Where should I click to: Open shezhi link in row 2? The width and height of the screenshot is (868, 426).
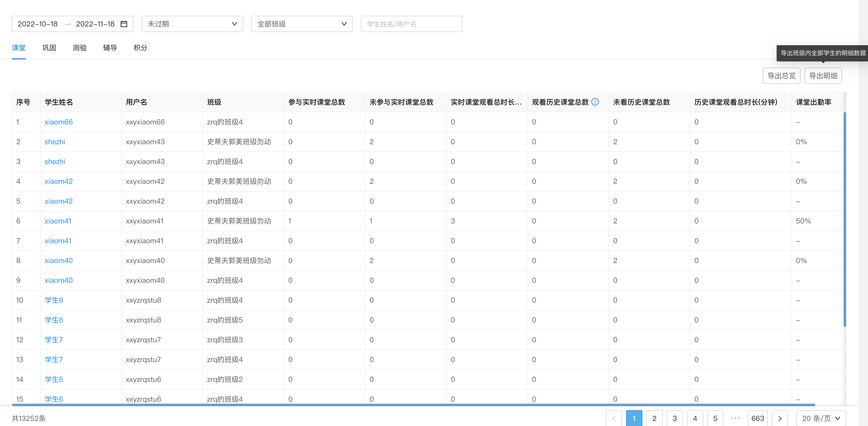pyautogui.click(x=55, y=142)
